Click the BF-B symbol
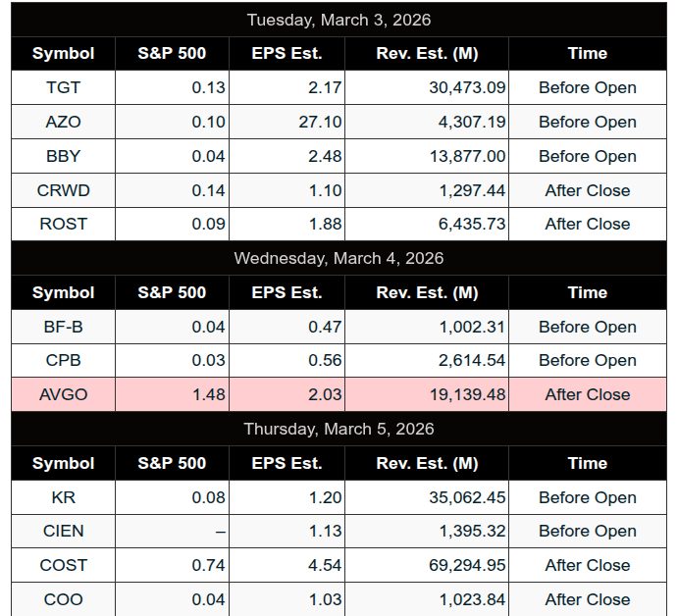Image resolution: width=678 pixels, height=616 pixels. click(x=63, y=327)
